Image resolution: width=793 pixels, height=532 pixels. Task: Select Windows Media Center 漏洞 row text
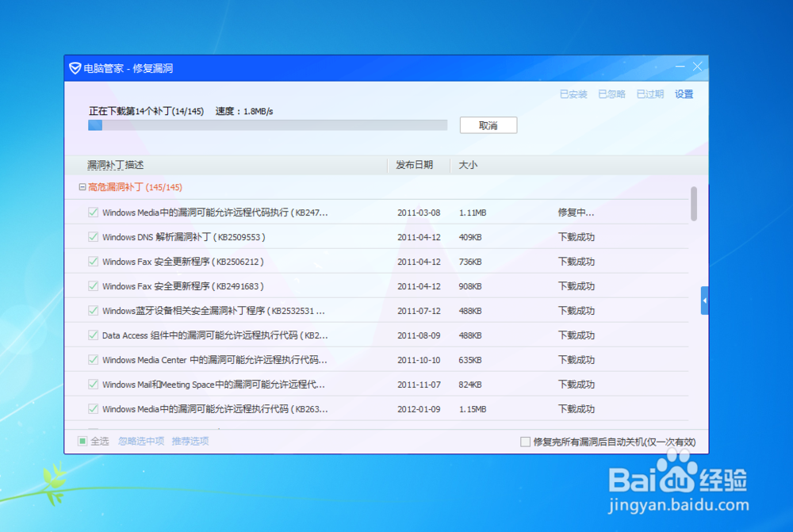click(x=215, y=360)
